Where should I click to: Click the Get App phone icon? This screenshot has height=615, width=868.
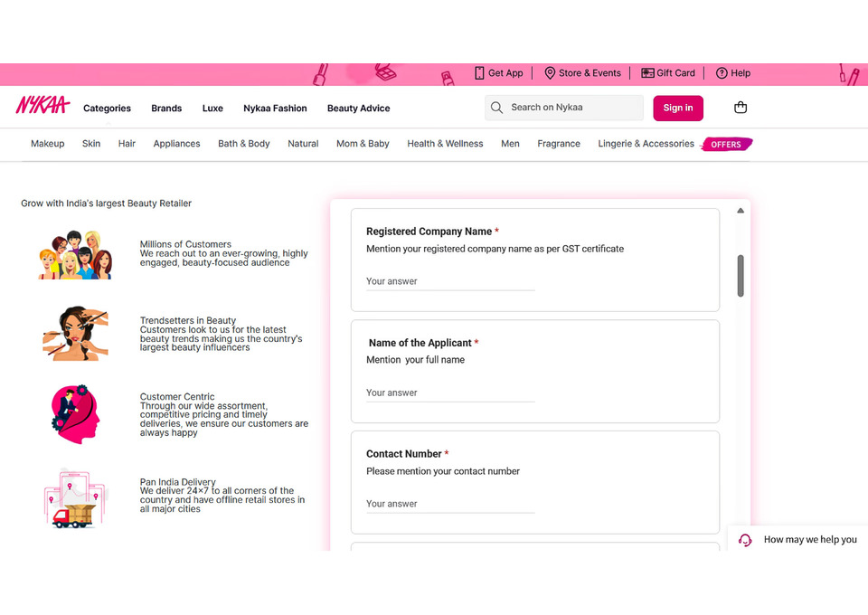tap(479, 73)
